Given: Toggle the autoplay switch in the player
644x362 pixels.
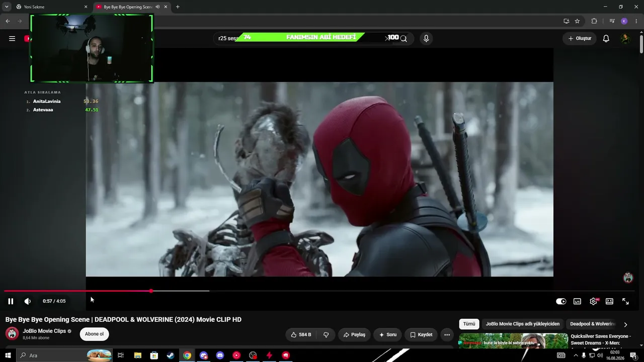Looking at the screenshot, I should 561,301.
